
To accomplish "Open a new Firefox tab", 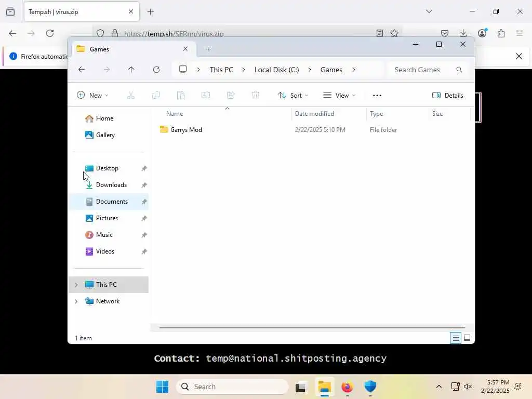I will tap(151, 12).
